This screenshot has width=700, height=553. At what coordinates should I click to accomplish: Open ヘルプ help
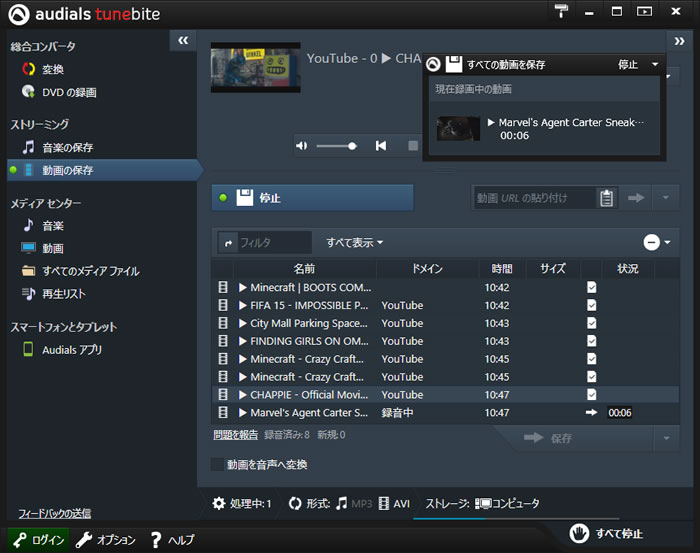pos(172,540)
